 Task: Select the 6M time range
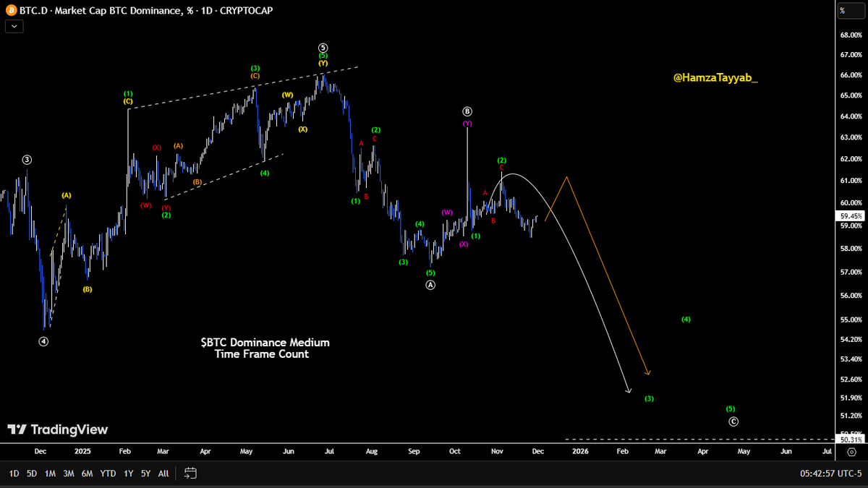[x=87, y=474]
